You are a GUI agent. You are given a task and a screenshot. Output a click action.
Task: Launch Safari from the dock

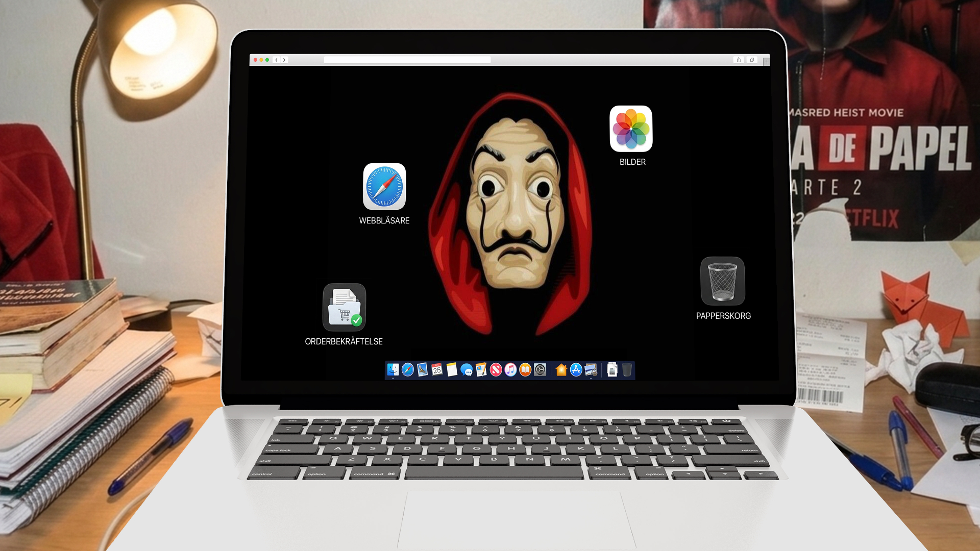pos(408,370)
